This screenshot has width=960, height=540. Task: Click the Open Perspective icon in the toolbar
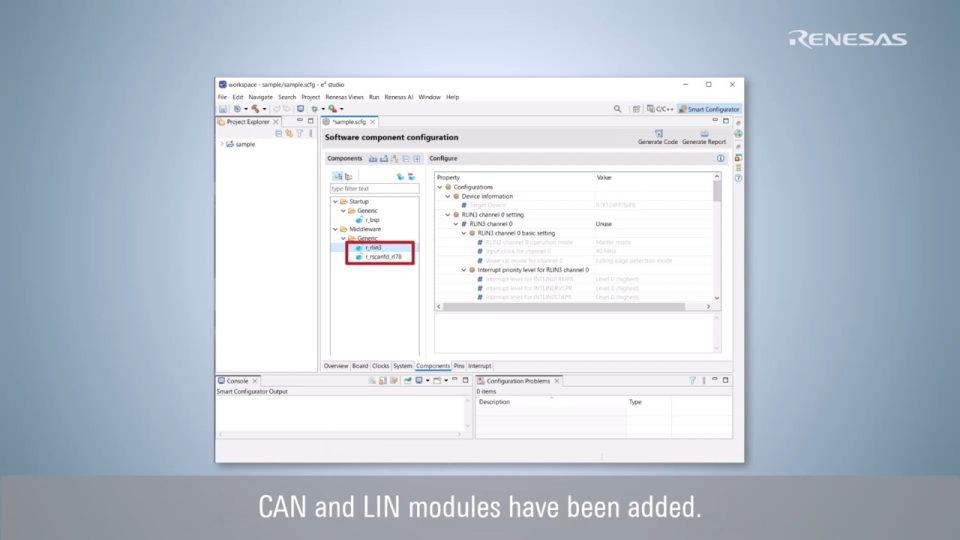pos(636,109)
